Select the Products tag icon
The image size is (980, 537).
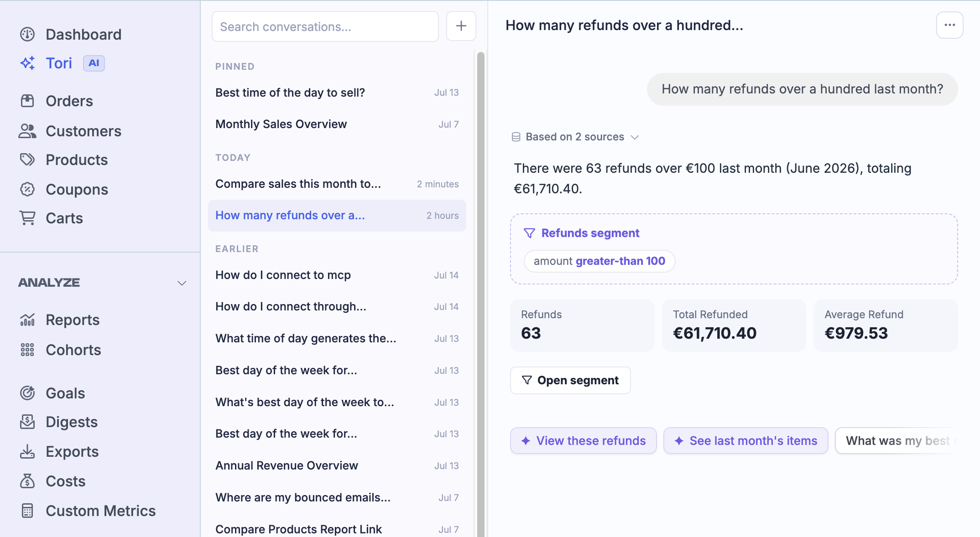[x=27, y=160]
